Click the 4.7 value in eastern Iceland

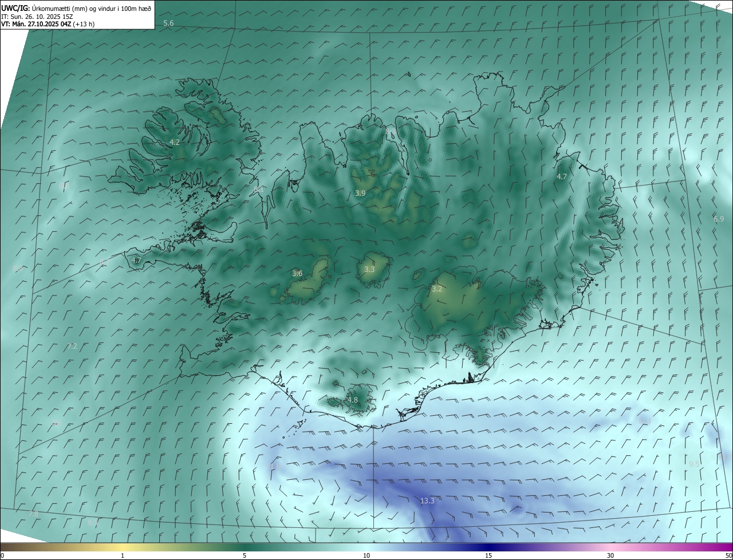click(562, 177)
